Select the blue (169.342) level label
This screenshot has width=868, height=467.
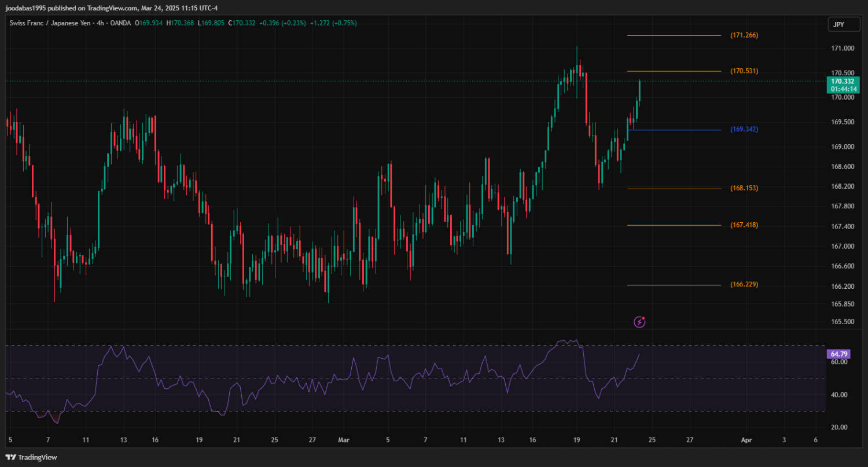(x=744, y=130)
